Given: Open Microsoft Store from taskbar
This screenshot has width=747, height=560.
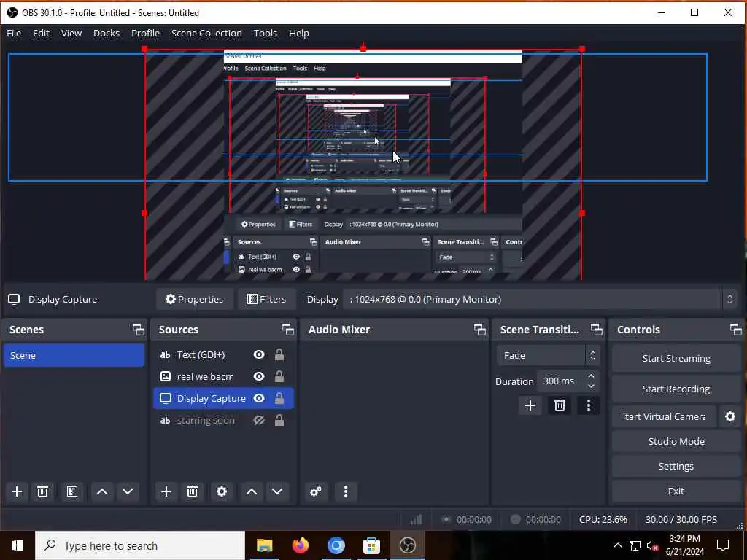Looking at the screenshot, I should pos(371,545).
